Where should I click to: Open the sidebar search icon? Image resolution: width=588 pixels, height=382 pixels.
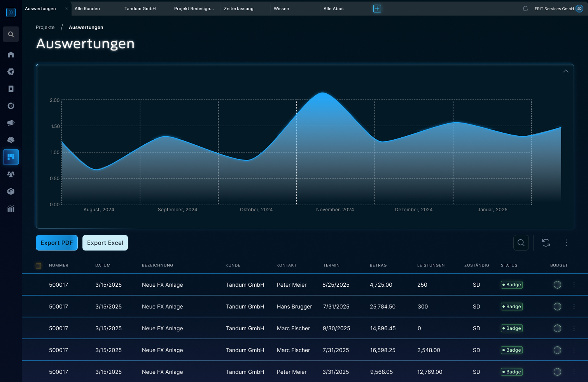pyautogui.click(x=11, y=34)
